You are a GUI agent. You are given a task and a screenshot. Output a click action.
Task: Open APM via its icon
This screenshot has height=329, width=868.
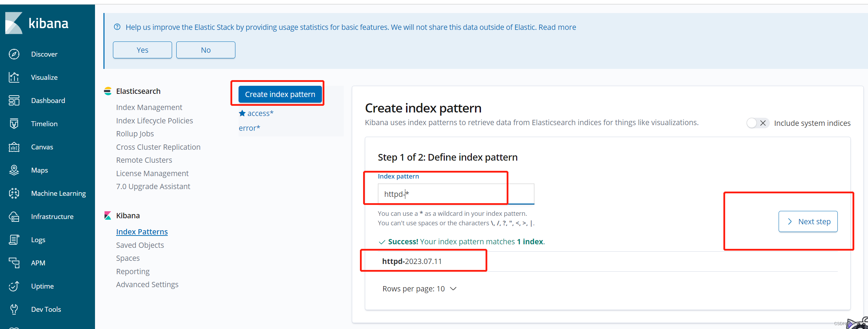[x=14, y=263]
